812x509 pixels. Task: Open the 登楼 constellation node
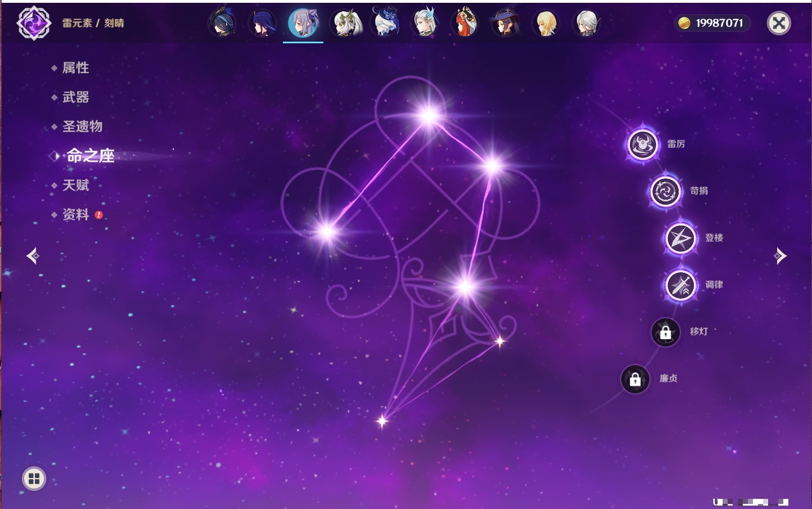pyautogui.click(x=680, y=238)
